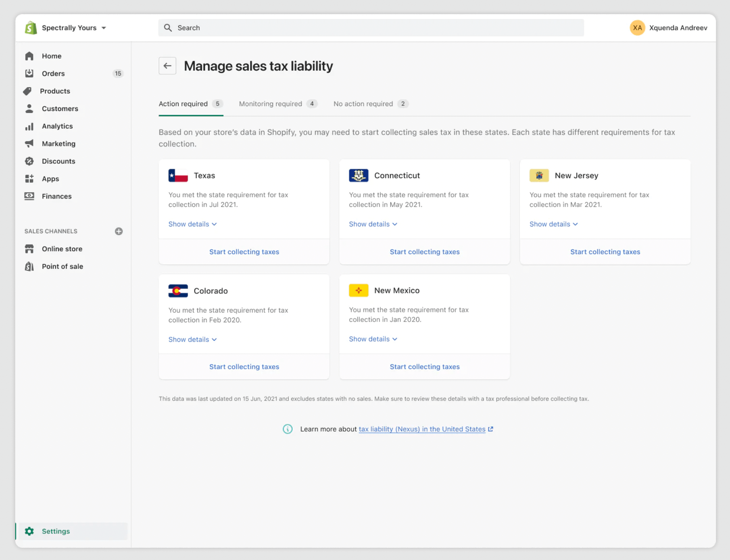This screenshot has width=730, height=560.
Task: Click the Texas flag icon
Action: click(178, 176)
